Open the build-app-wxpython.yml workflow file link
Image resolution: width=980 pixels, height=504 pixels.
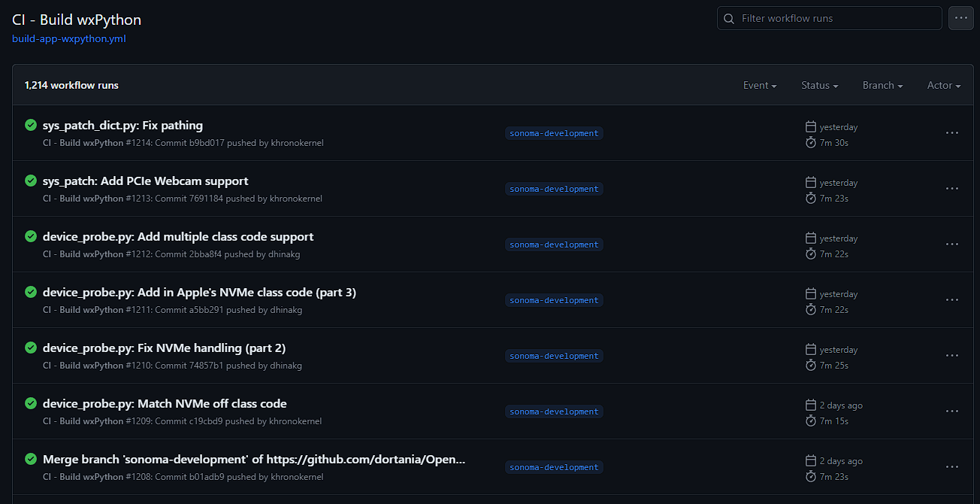click(x=69, y=38)
